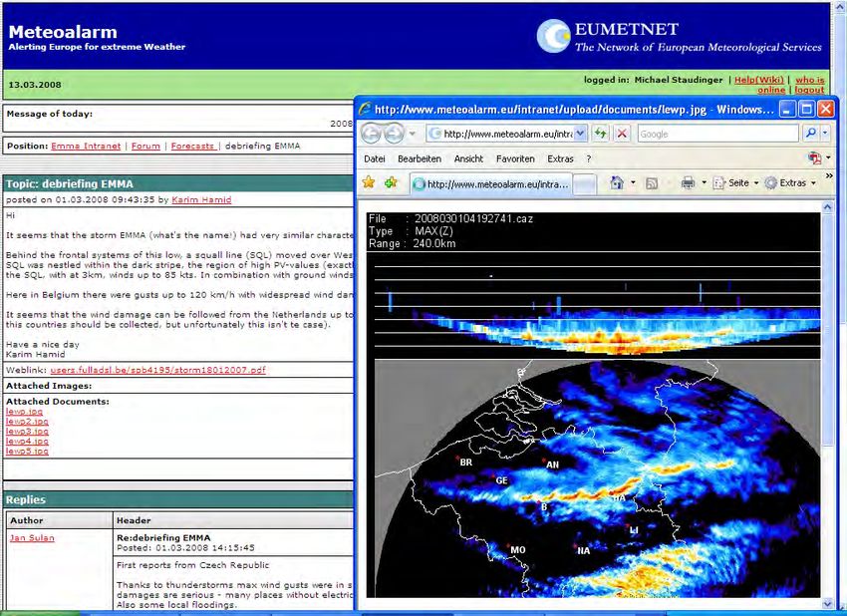This screenshot has height=616, width=847.
Task: Click the magnifier Search icon
Action: click(x=810, y=134)
